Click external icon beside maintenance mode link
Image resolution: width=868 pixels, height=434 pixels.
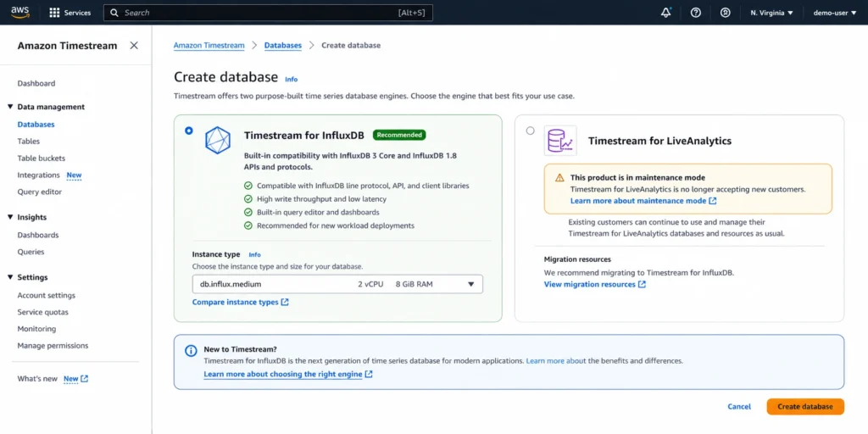click(713, 201)
